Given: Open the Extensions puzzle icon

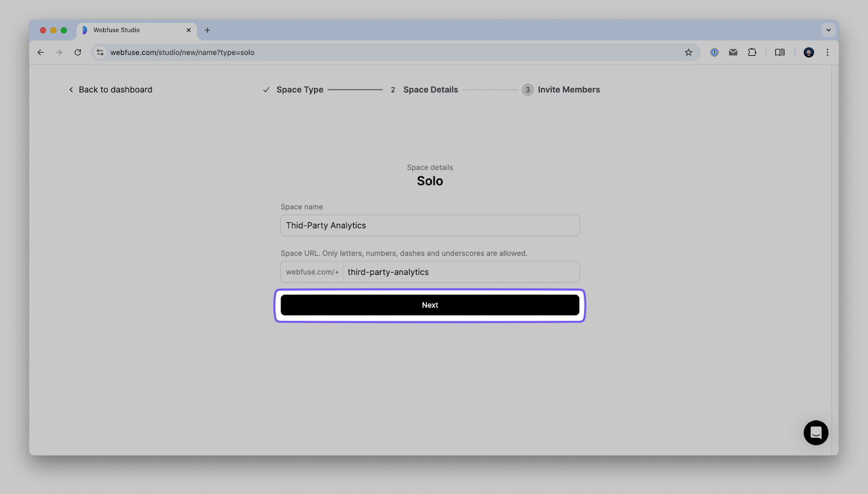Looking at the screenshot, I should [x=752, y=52].
